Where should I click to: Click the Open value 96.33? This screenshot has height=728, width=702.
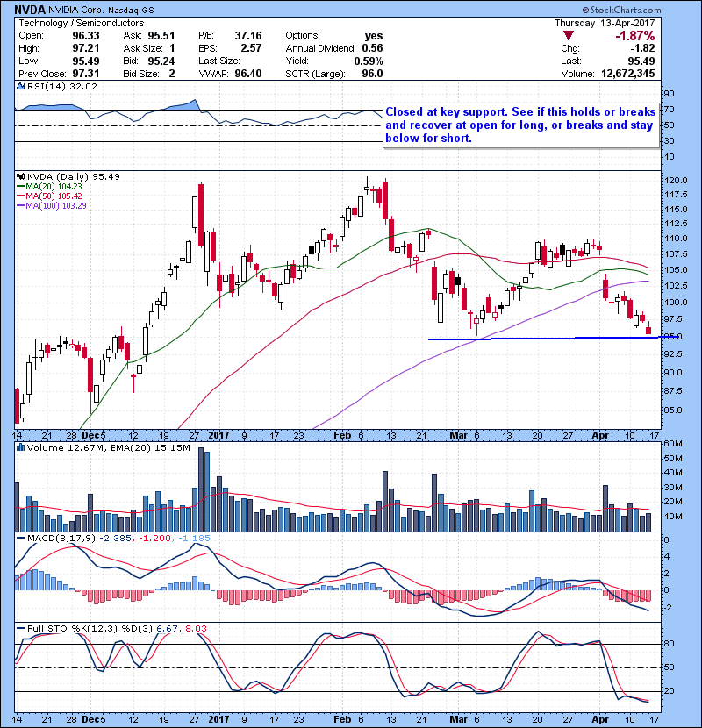[x=86, y=36]
